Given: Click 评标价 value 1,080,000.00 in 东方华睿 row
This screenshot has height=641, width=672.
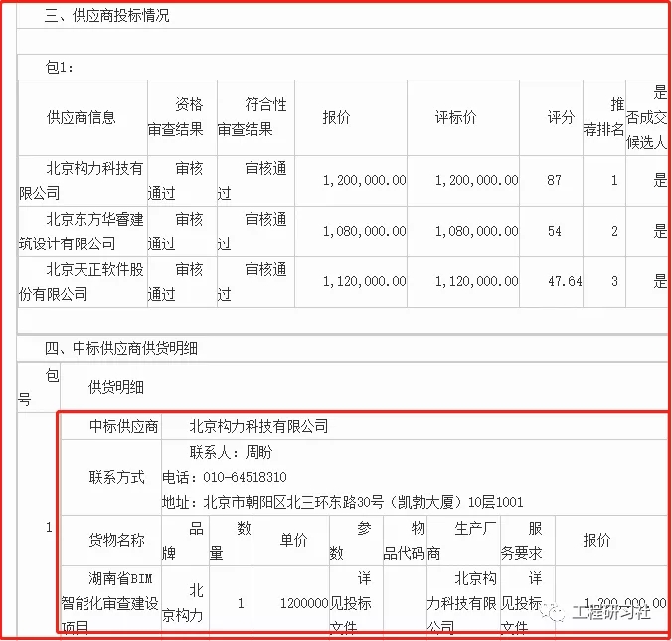Looking at the screenshot, I should pos(476,232).
